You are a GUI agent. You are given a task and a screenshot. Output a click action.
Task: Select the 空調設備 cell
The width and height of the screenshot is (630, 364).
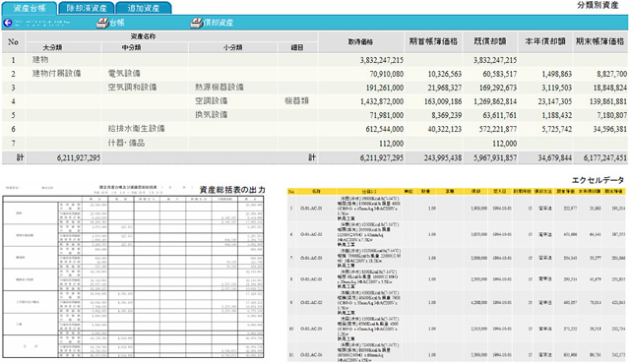pyautogui.click(x=212, y=100)
